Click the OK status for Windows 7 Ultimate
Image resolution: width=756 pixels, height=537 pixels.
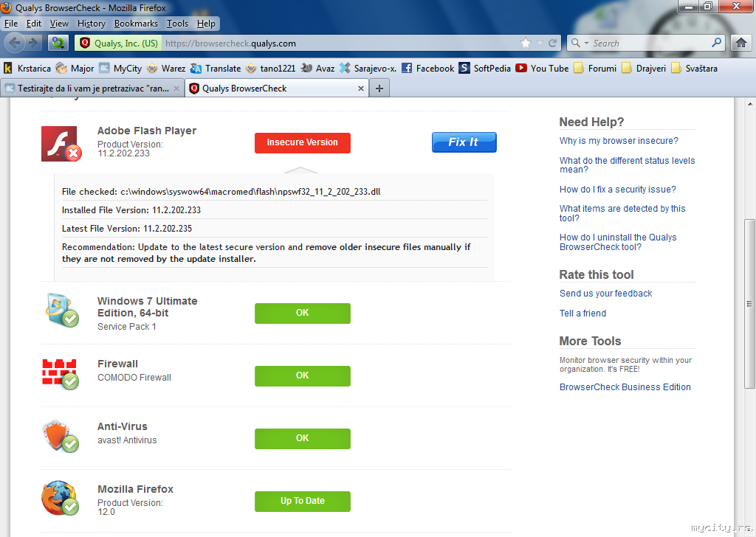[302, 313]
